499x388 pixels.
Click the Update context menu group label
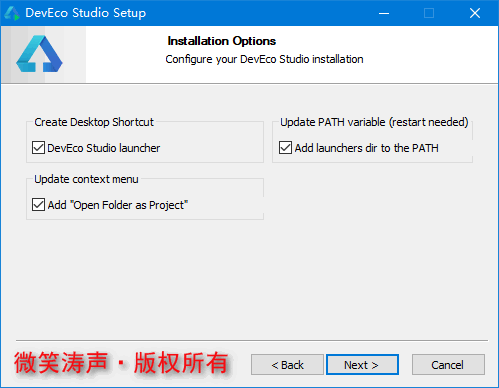86,179
